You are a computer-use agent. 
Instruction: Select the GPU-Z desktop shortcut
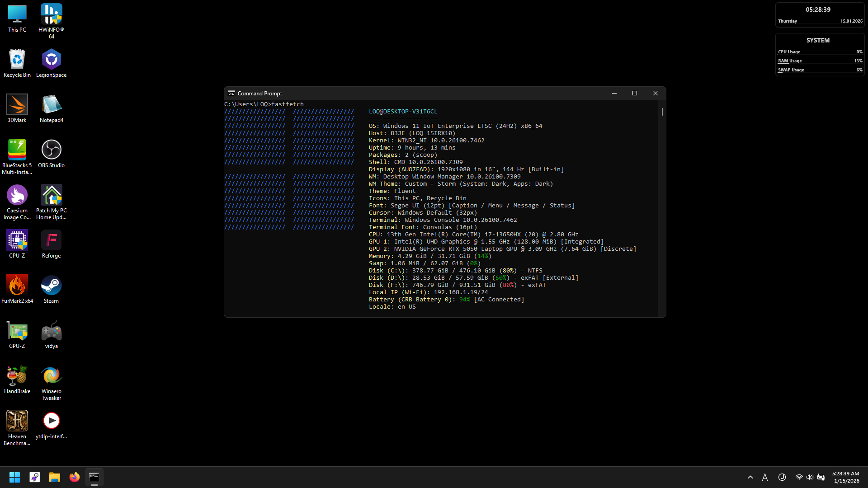(x=17, y=331)
